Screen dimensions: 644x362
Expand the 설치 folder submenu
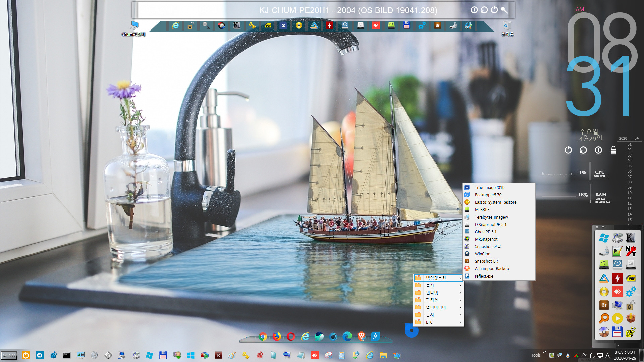439,285
